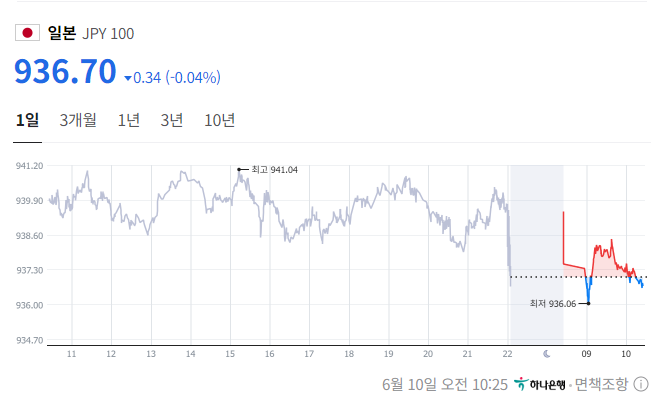
Task: Select the 1일 period tab
Action: pos(27,121)
